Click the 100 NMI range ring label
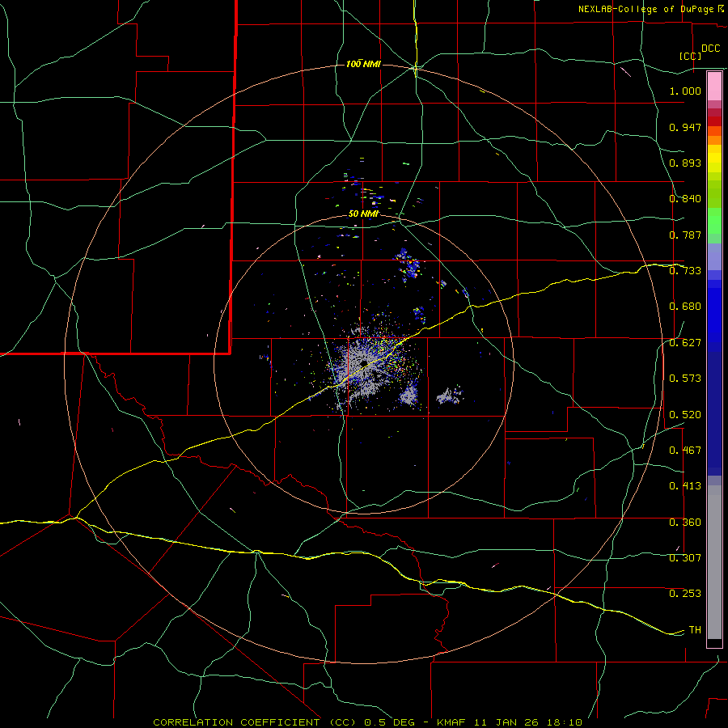The width and height of the screenshot is (728, 728). [363, 64]
